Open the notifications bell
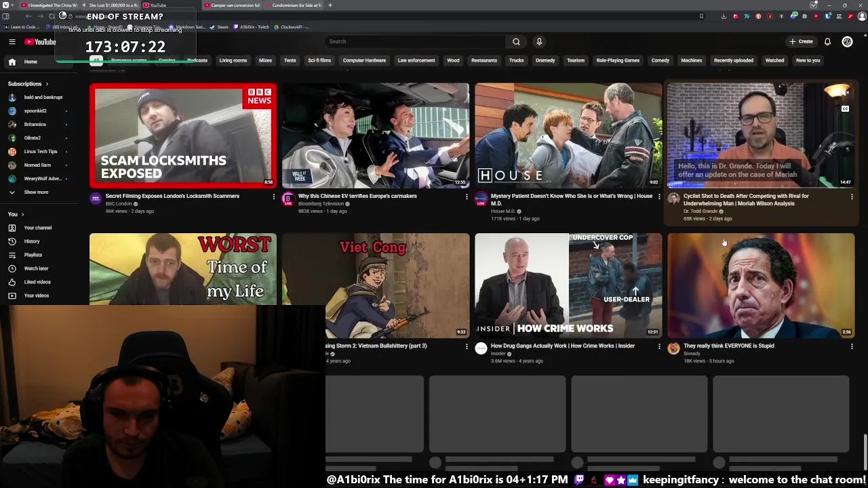The image size is (868, 488). tap(827, 41)
